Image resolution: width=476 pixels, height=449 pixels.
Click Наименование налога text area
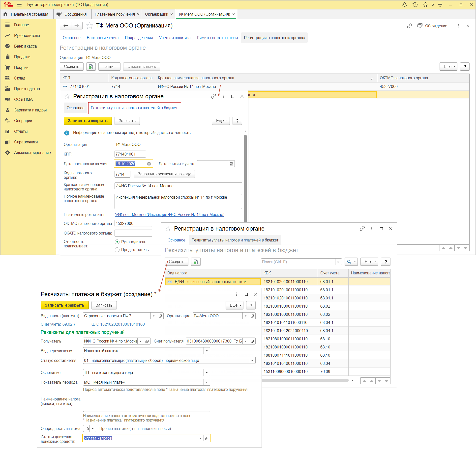point(147,404)
